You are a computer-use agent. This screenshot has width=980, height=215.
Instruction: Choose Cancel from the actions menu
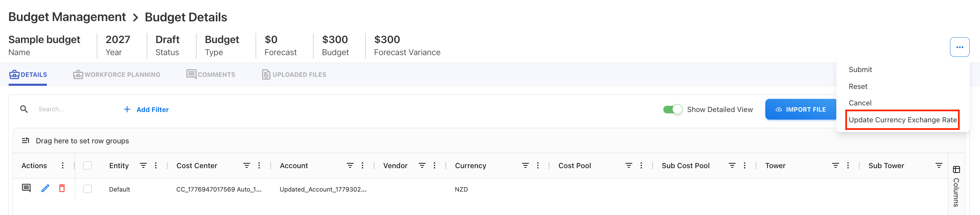(x=860, y=103)
